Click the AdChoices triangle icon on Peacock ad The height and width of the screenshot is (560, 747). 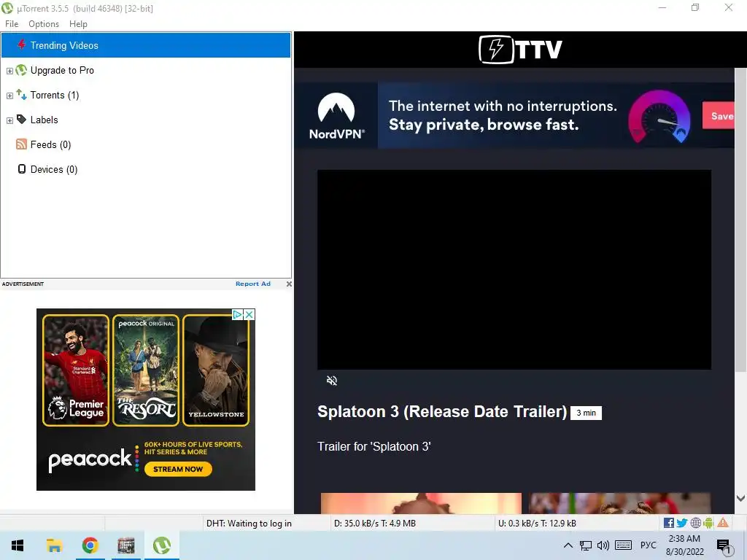coord(237,315)
